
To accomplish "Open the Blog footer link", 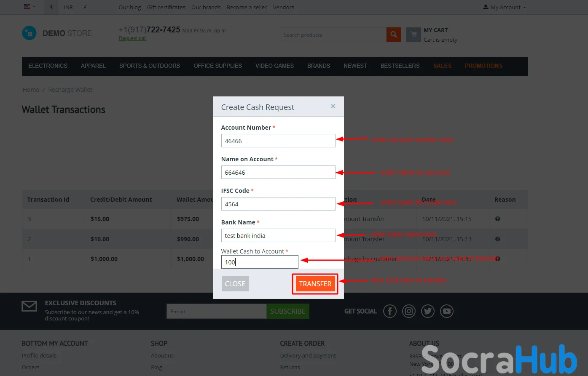I will pyautogui.click(x=156, y=368).
